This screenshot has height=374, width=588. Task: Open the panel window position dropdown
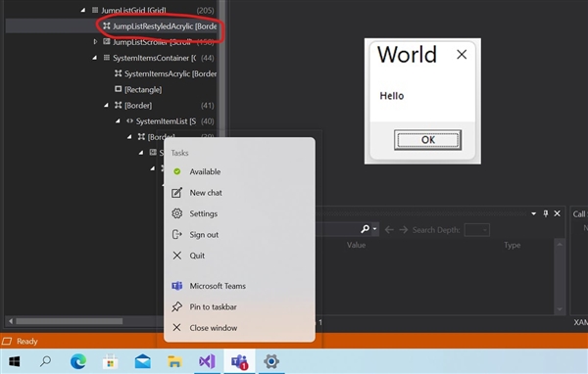click(x=533, y=213)
